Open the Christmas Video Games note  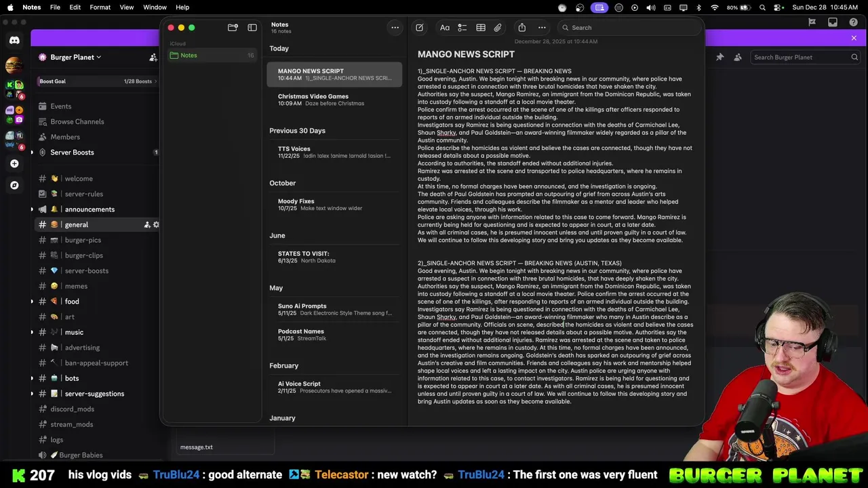(334, 100)
